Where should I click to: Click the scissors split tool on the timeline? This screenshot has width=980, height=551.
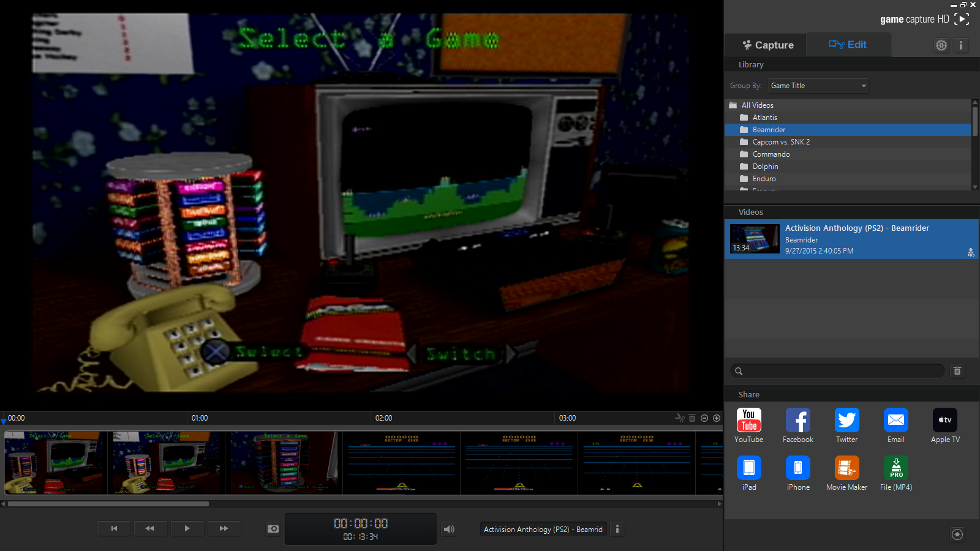pos(679,418)
